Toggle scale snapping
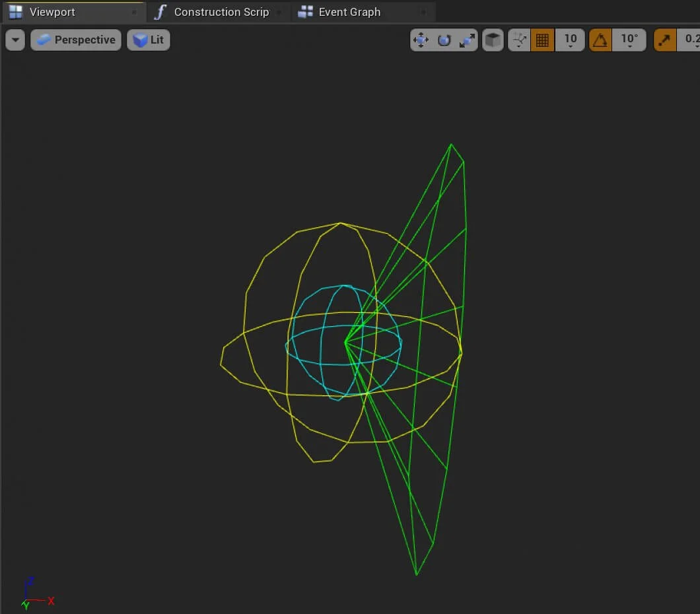Image resolution: width=700 pixels, height=614 pixels. point(665,40)
